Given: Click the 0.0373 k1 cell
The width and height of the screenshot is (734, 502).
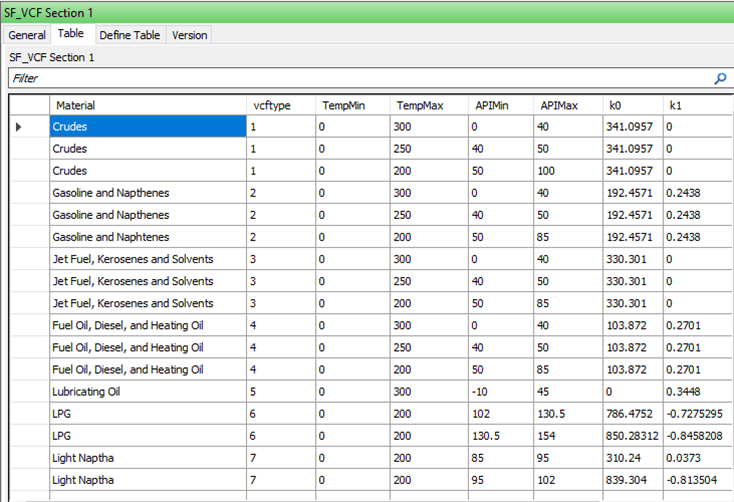Looking at the screenshot, I should 698,458.
